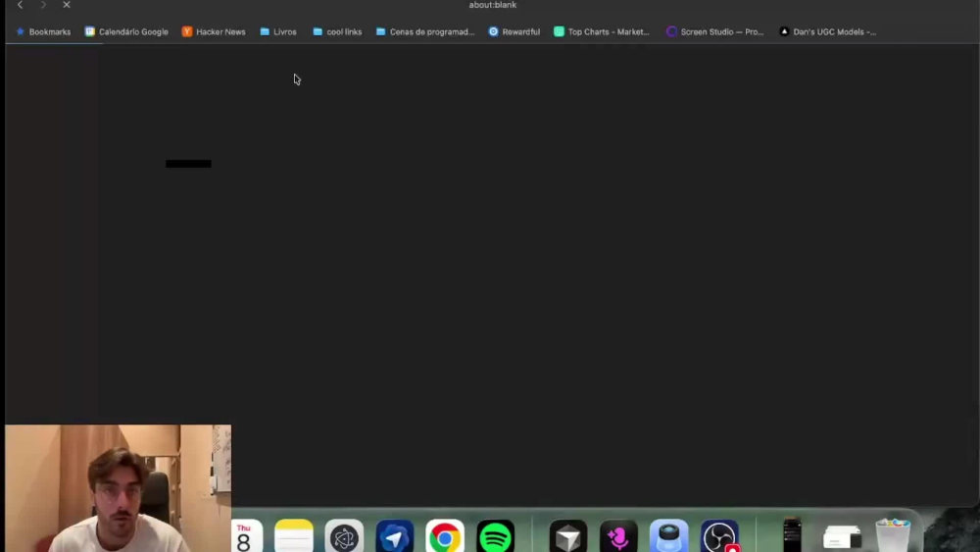Launch Spotify from the dock
Viewport: 980px width, 552px height.
pyautogui.click(x=496, y=537)
